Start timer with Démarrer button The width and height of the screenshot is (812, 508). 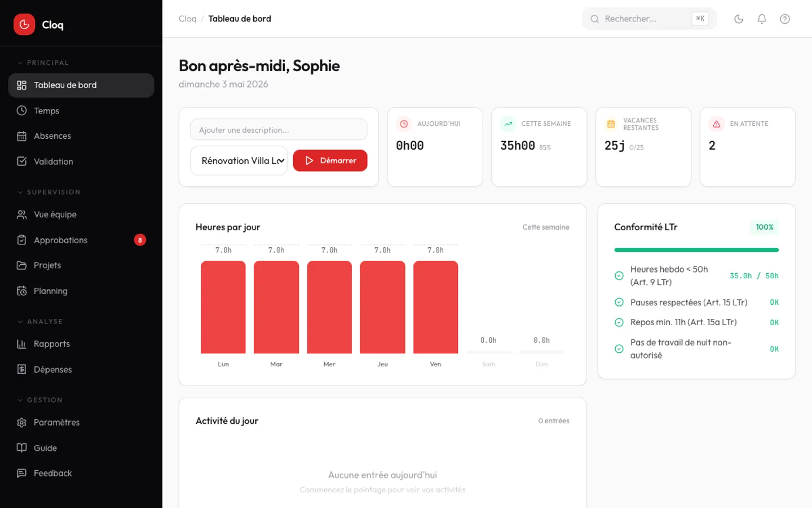[x=330, y=161]
